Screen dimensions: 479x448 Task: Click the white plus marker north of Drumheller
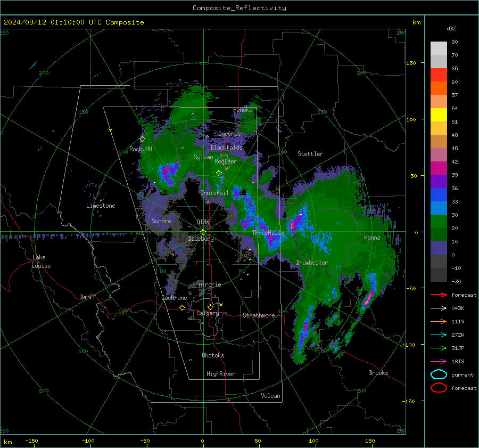coord(301,214)
